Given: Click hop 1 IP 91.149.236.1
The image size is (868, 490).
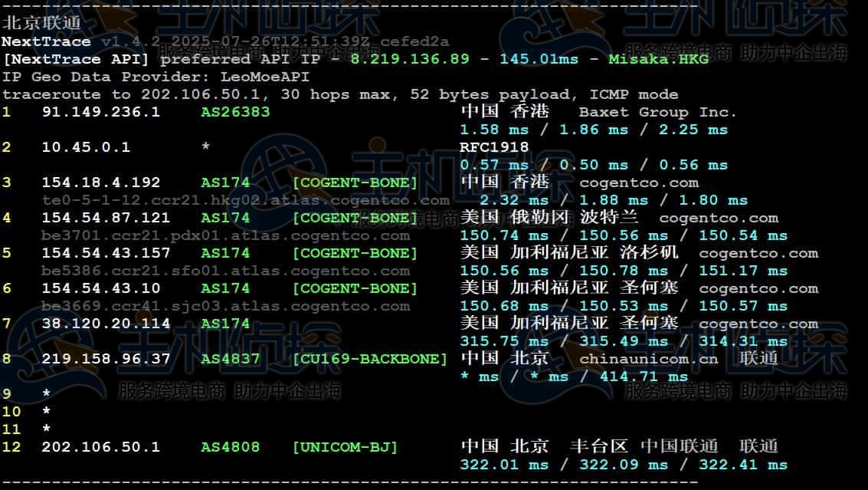Looking at the screenshot, I should (101, 112).
